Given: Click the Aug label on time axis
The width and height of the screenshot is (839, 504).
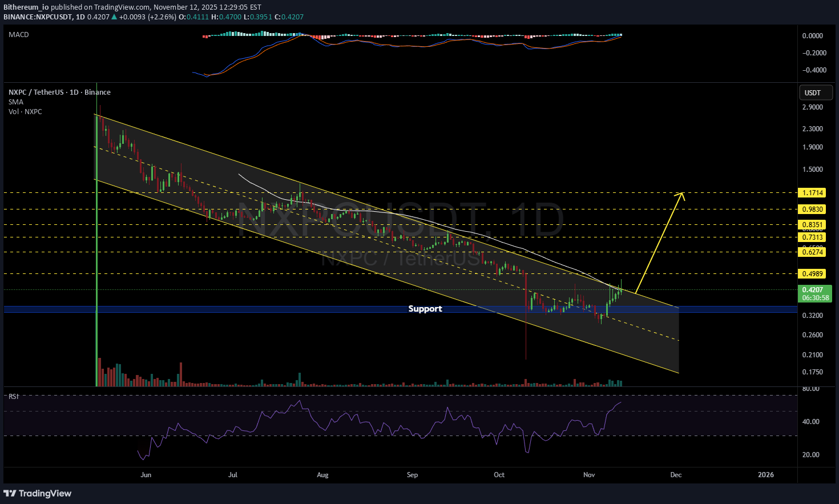Looking at the screenshot, I should [322, 475].
